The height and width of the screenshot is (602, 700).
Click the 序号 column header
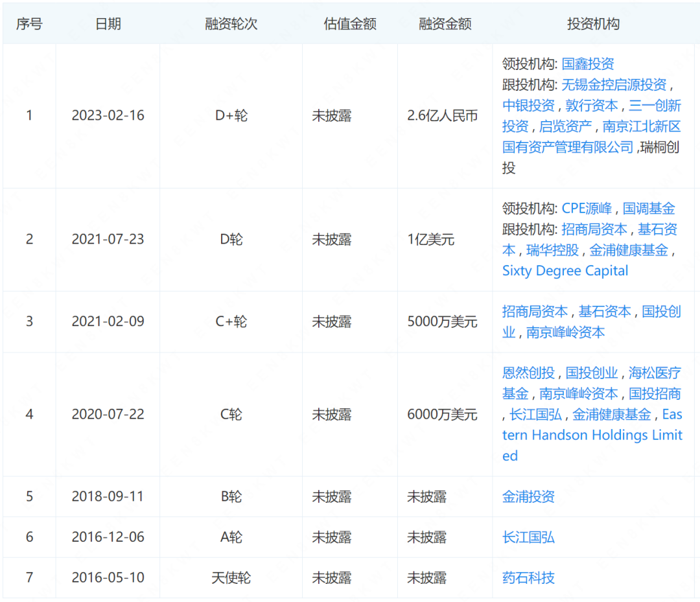29,23
